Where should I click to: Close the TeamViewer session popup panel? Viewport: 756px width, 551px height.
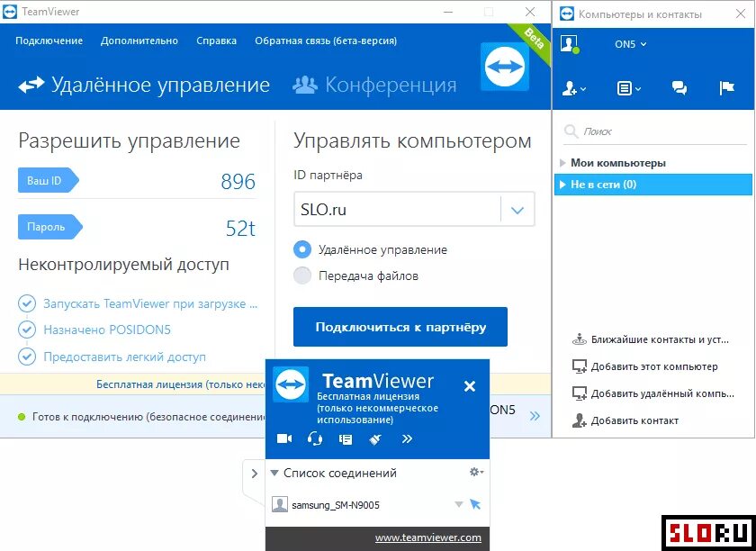[470, 386]
